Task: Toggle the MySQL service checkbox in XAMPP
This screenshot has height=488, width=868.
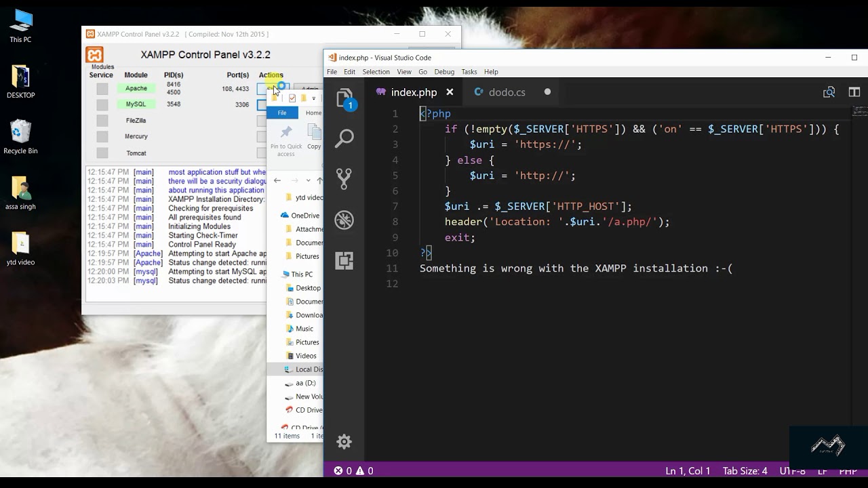Action: click(x=102, y=104)
